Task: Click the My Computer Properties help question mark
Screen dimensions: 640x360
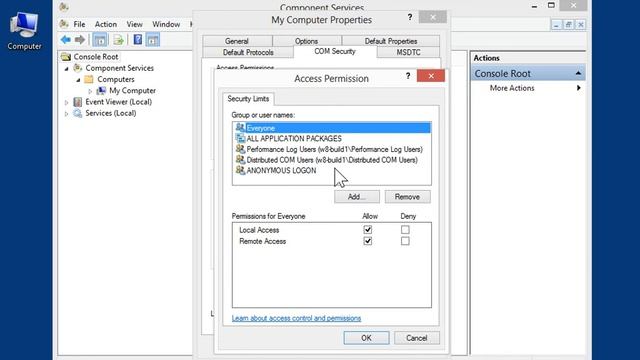Action: [x=410, y=17]
